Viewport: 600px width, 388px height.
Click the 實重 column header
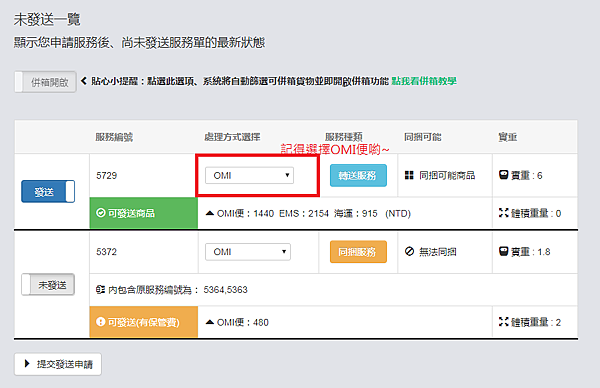click(507, 137)
